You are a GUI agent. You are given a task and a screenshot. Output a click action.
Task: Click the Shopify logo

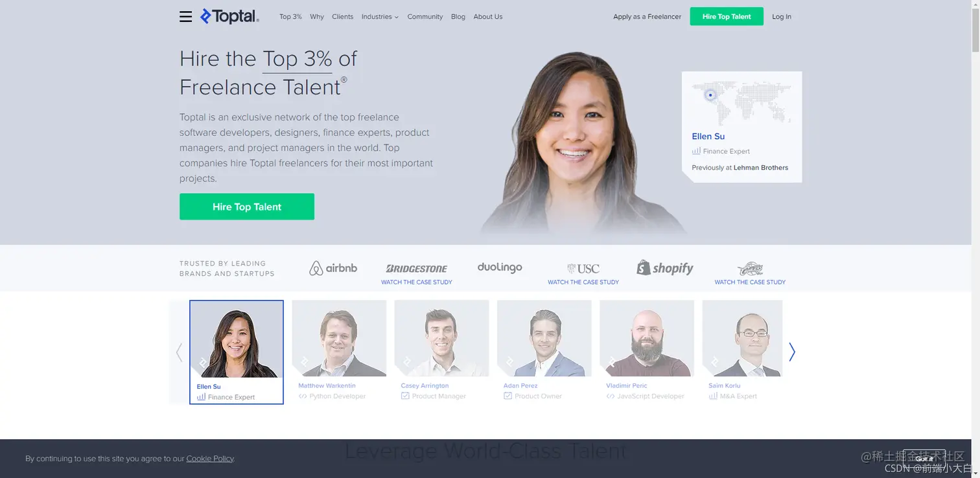click(665, 267)
